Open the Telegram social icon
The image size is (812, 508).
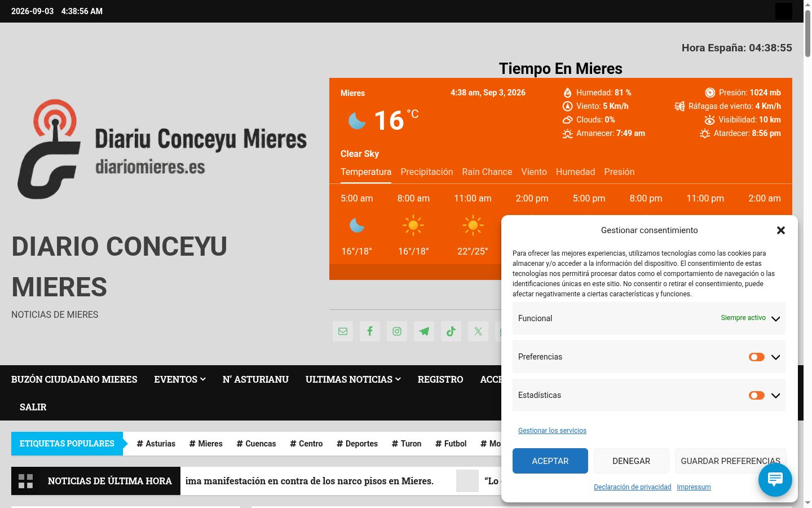(x=424, y=331)
